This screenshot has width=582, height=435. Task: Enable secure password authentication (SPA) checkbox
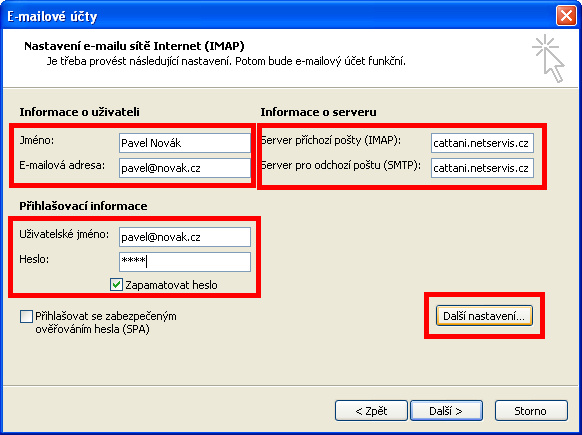click(x=26, y=317)
